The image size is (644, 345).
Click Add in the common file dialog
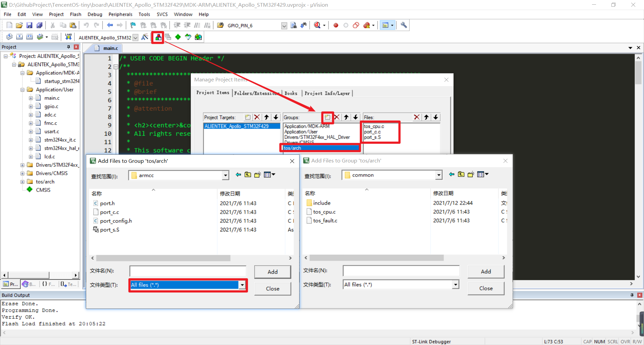[486, 272]
